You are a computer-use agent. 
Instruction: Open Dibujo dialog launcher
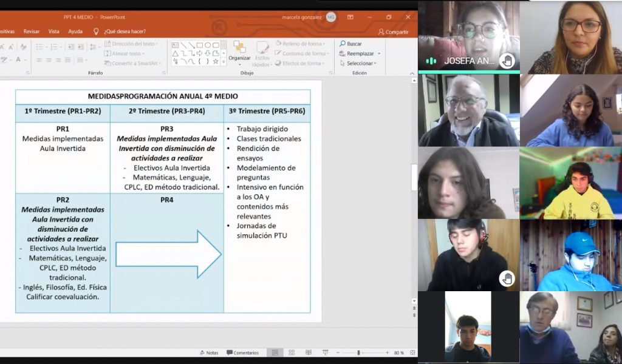(330, 73)
